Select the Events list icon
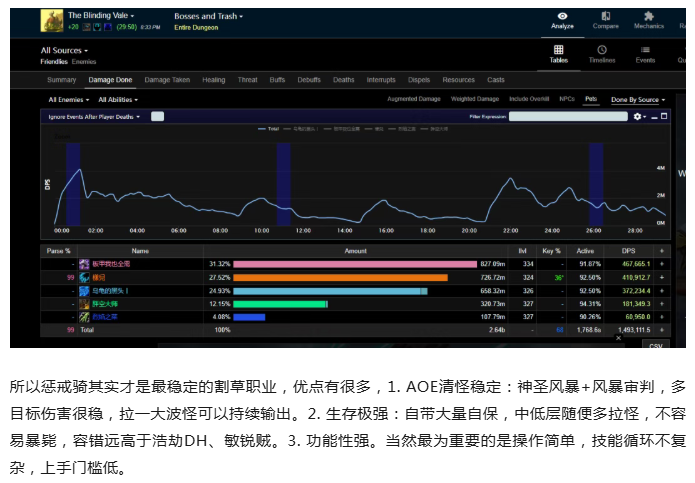 645,50
